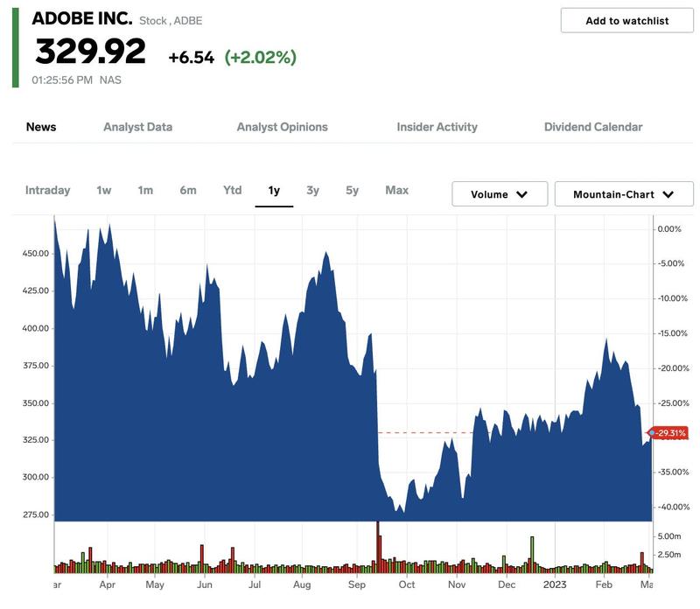Click the 5.00m volume axis label
Screen dimensions: 700x609
point(669,536)
